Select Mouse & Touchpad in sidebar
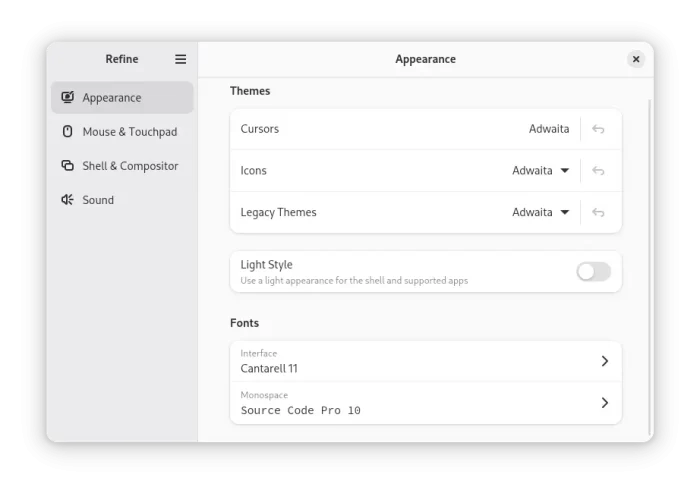 (x=122, y=131)
